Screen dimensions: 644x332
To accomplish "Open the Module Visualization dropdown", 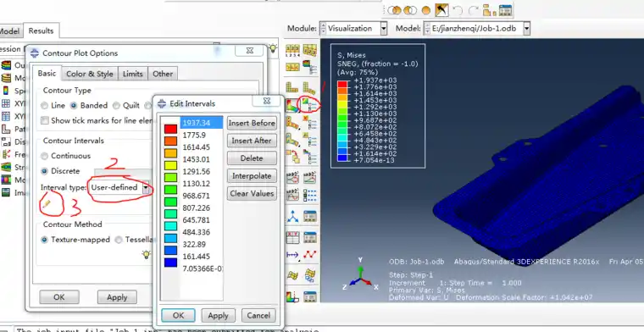I will coord(384,28).
